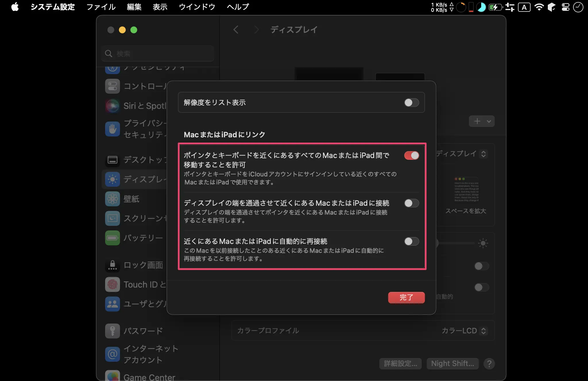The image size is (588, 381).
Task: Open the Screen Saver sidebar icon
Action: tap(113, 218)
